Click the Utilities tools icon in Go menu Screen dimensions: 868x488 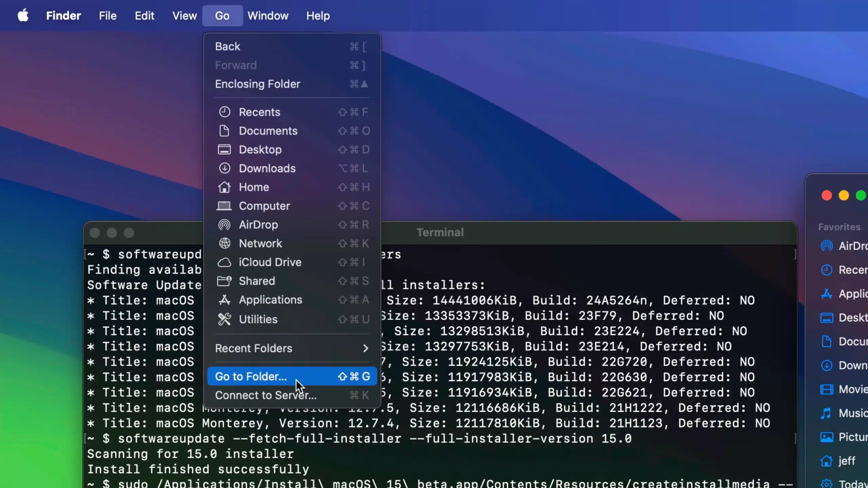tap(224, 319)
